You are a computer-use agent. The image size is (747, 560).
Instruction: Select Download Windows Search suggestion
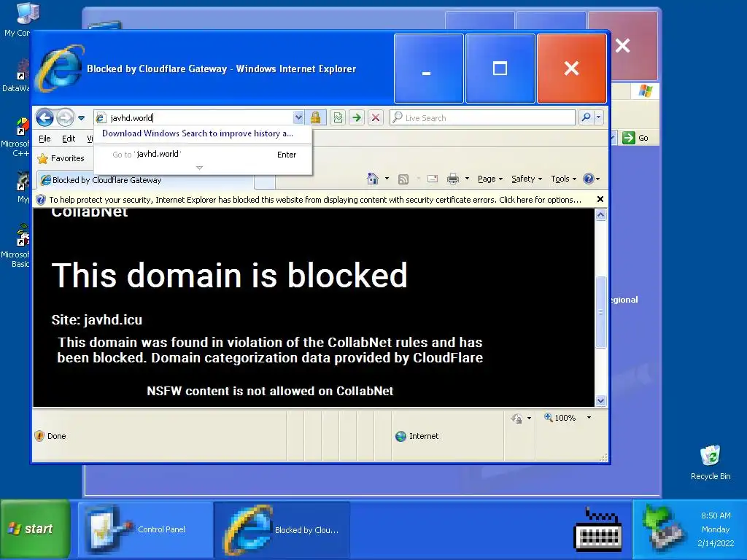[x=198, y=133]
